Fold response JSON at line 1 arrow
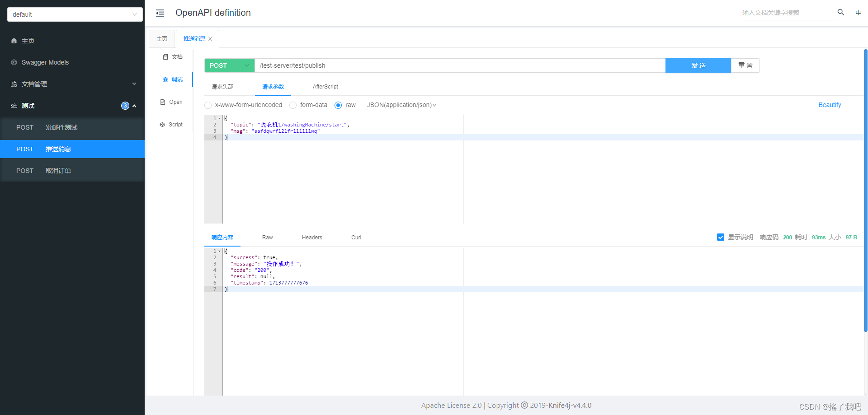The image size is (868, 415). (x=220, y=251)
